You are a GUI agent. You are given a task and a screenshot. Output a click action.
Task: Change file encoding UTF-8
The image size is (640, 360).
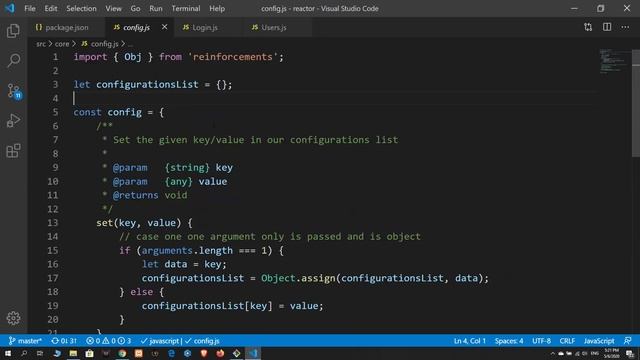pyautogui.click(x=541, y=341)
